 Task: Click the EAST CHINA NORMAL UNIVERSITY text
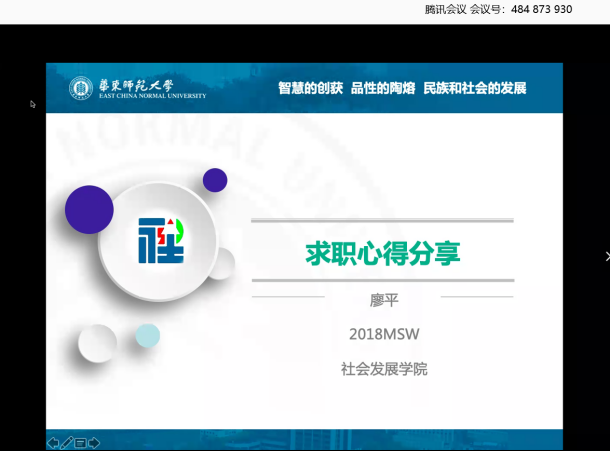[x=151, y=96]
